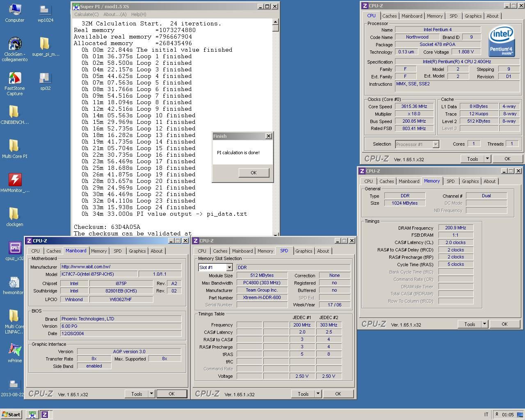This screenshot has width=525, height=420.
Task: Click the Part Number Xtreem-H-DDR-600 field
Action: (262, 297)
